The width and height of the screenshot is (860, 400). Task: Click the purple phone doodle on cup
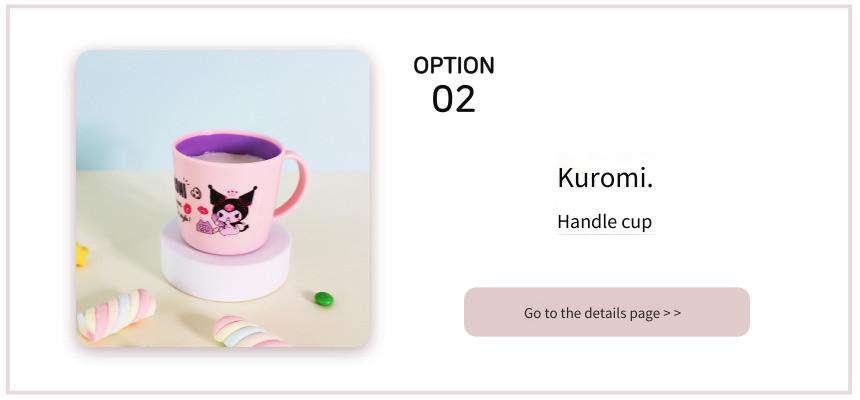point(205,227)
